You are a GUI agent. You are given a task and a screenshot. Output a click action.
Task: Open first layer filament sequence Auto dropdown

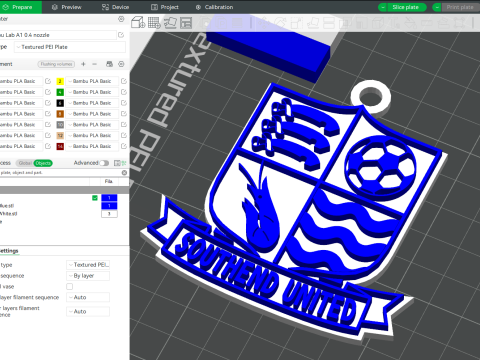88,297
